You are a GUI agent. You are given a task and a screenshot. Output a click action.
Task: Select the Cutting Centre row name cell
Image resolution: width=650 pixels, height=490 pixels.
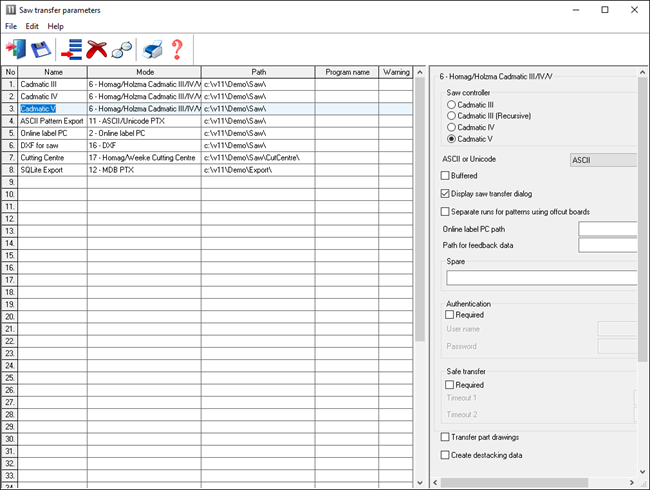pyautogui.click(x=52, y=157)
